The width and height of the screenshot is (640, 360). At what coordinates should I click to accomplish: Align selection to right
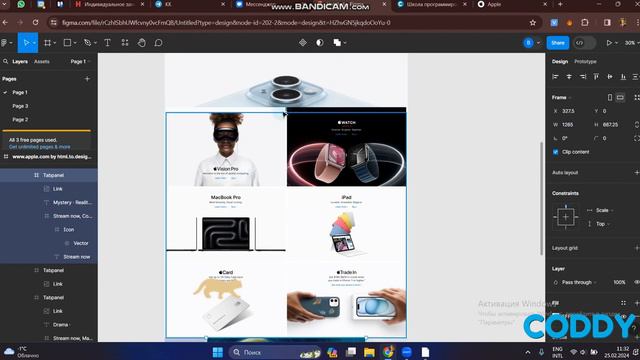point(582,76)
